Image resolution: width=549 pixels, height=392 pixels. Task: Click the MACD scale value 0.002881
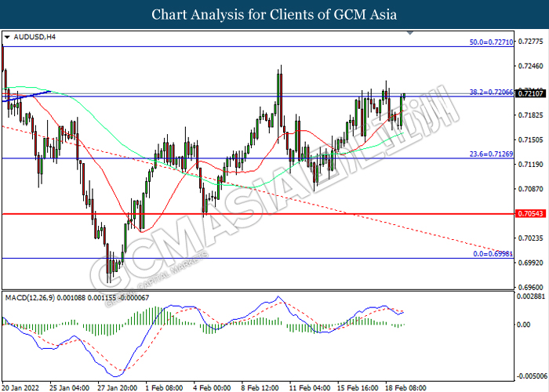pos(531,296)
